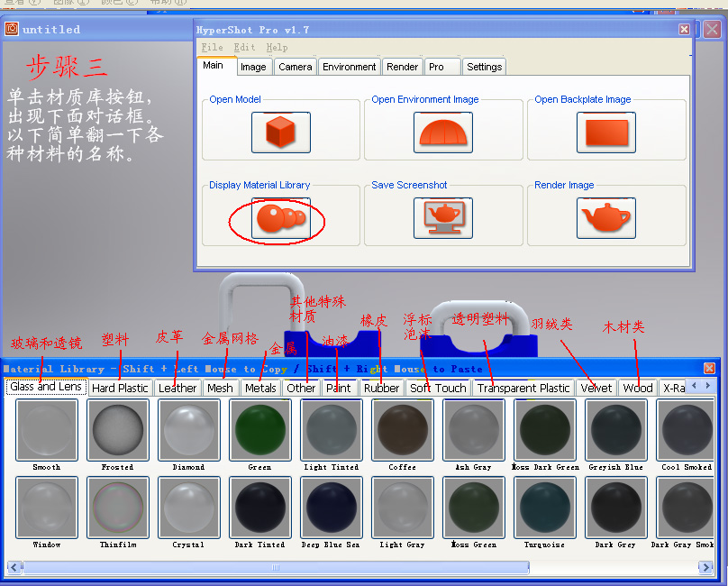
Task: Open Display Material Library spheres icon
Action: coord(280,218)
